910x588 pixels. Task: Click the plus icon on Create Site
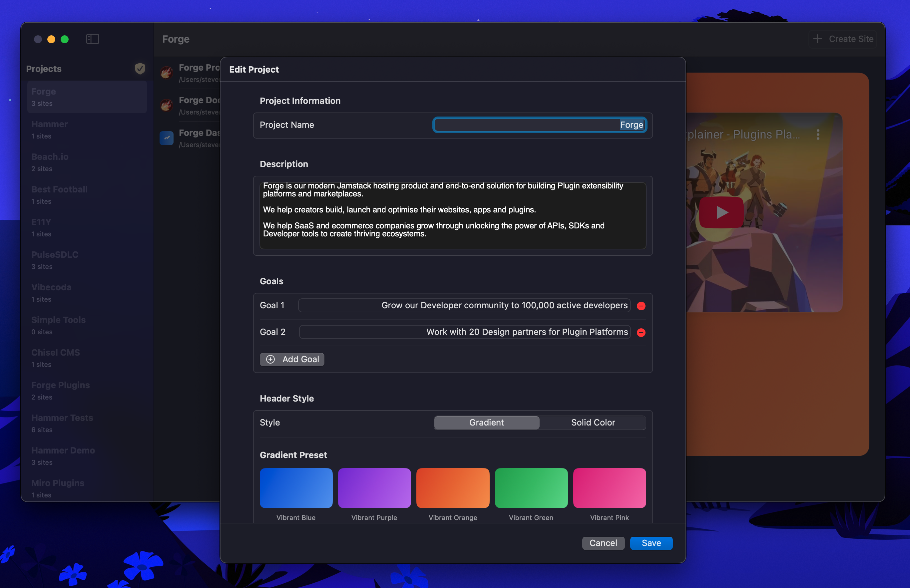[x=817, y=39]
